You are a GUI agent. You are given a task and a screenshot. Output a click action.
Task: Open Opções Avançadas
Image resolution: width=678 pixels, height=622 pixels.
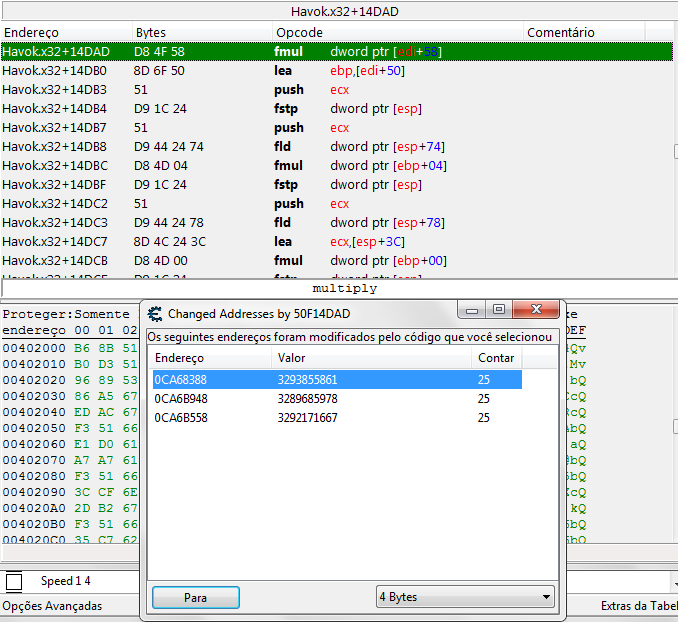[x=52, y=606]
